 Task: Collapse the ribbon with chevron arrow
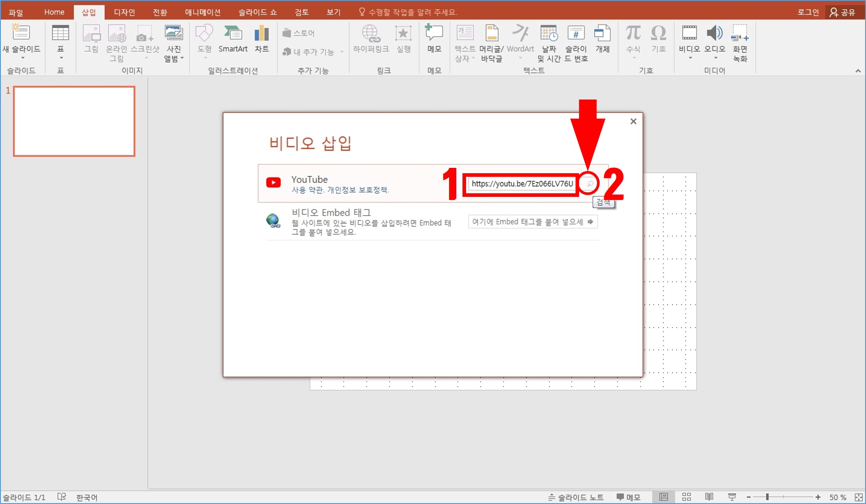(858, 71)
